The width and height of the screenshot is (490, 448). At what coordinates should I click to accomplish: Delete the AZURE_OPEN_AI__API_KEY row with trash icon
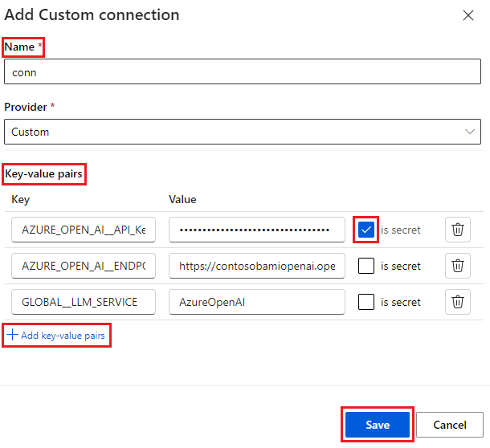[x=458, y=230]
